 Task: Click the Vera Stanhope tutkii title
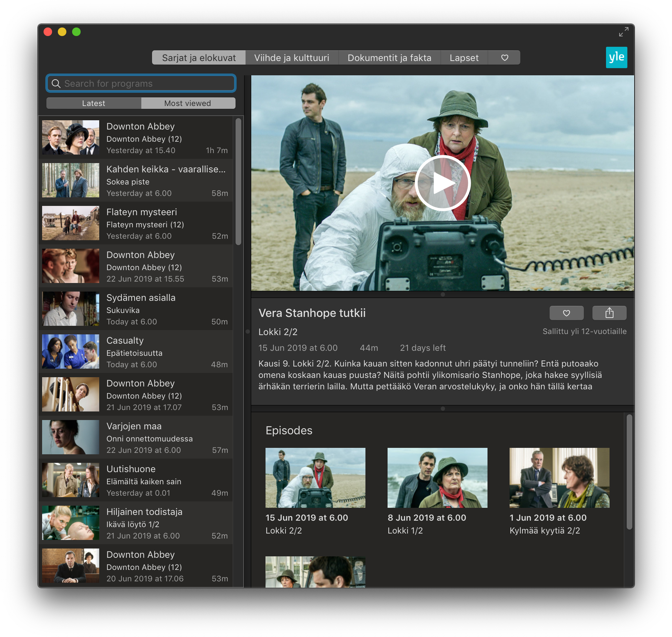click(x=312, y=313)
